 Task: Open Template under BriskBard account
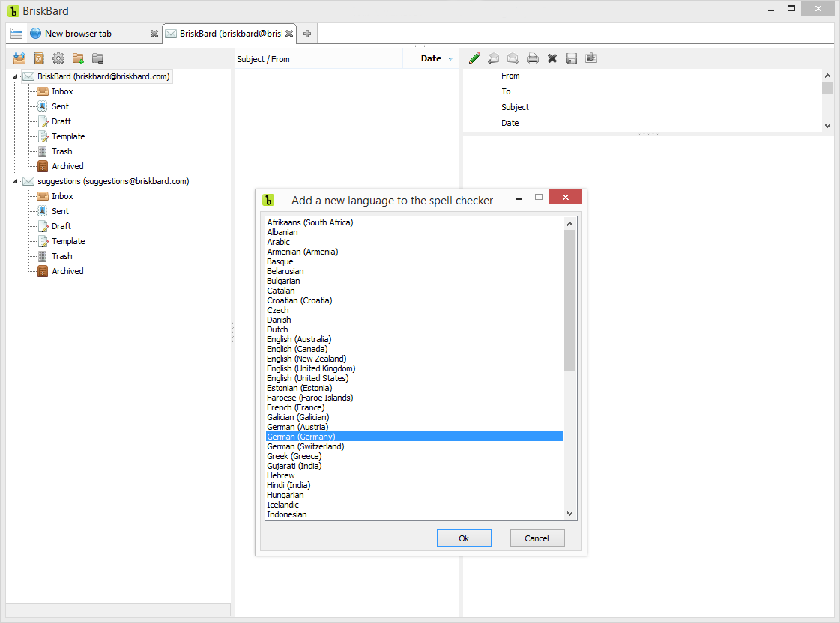(68, 136)
